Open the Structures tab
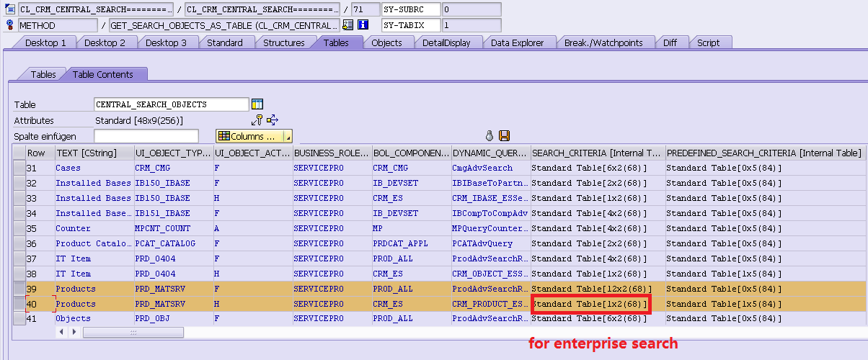 tap(284, 42)
